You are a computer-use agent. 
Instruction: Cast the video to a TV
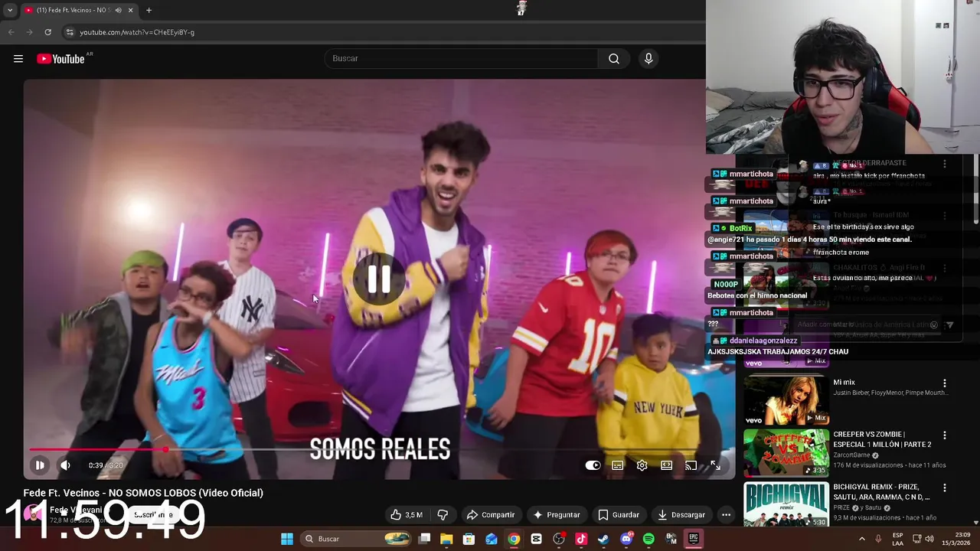tap(691, 465)
